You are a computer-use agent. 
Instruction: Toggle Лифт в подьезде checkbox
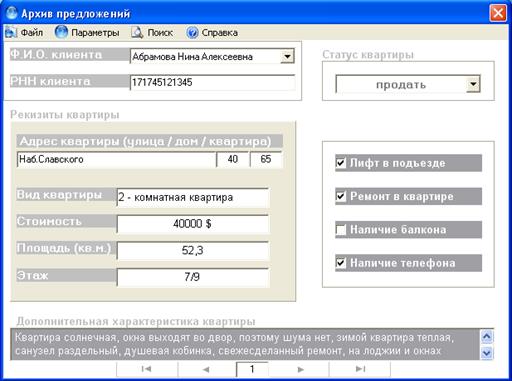(x=341, y=163)
